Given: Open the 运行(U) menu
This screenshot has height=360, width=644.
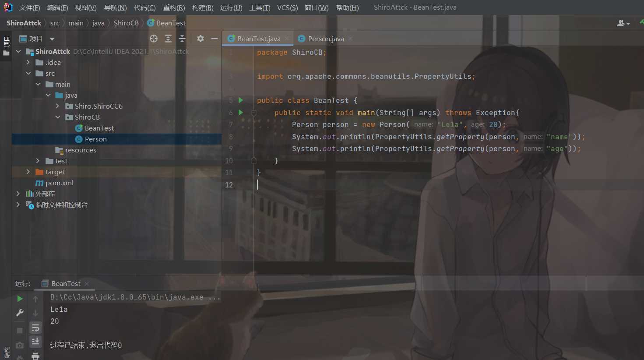Looking at the screenshot, I should [231, 7].
